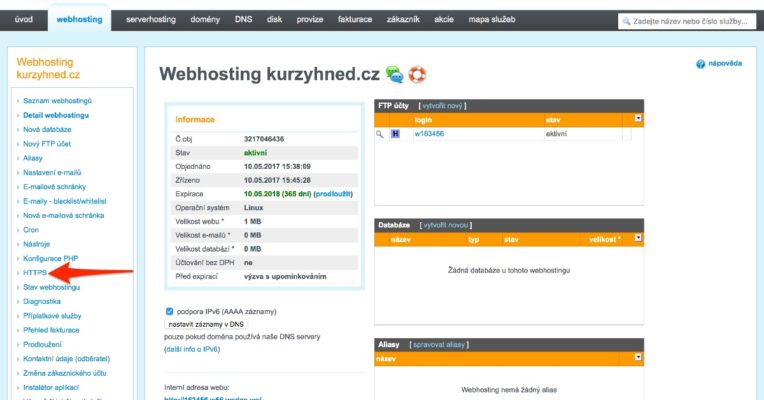Click prodloužit link next to expiration
The image size is (764, 400).
tap(333, 194)
